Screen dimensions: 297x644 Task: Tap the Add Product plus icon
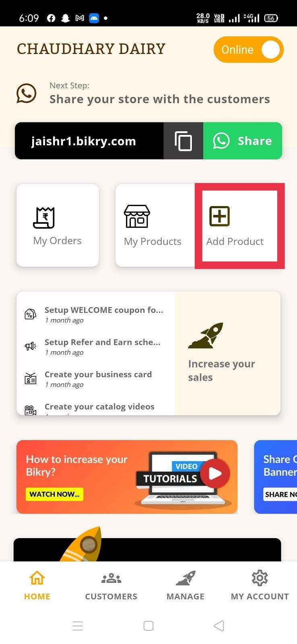pos(219,216)
